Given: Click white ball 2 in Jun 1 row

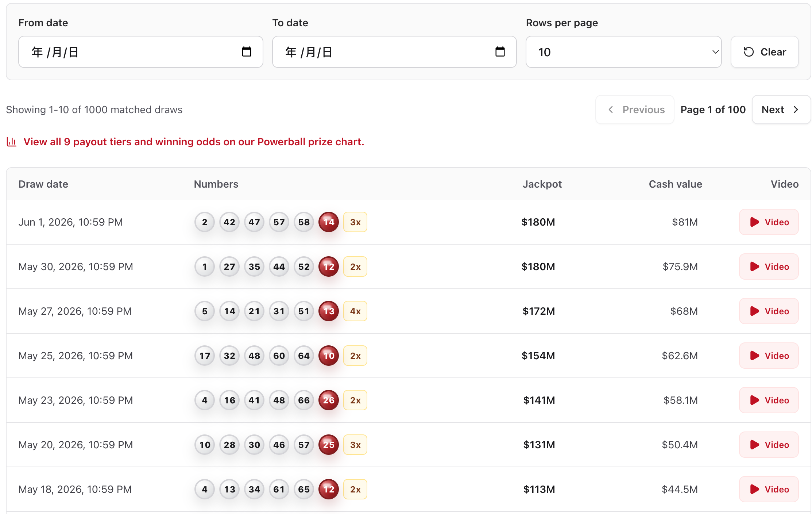Looking at the screenshot, I should click(x=205, y=222).
